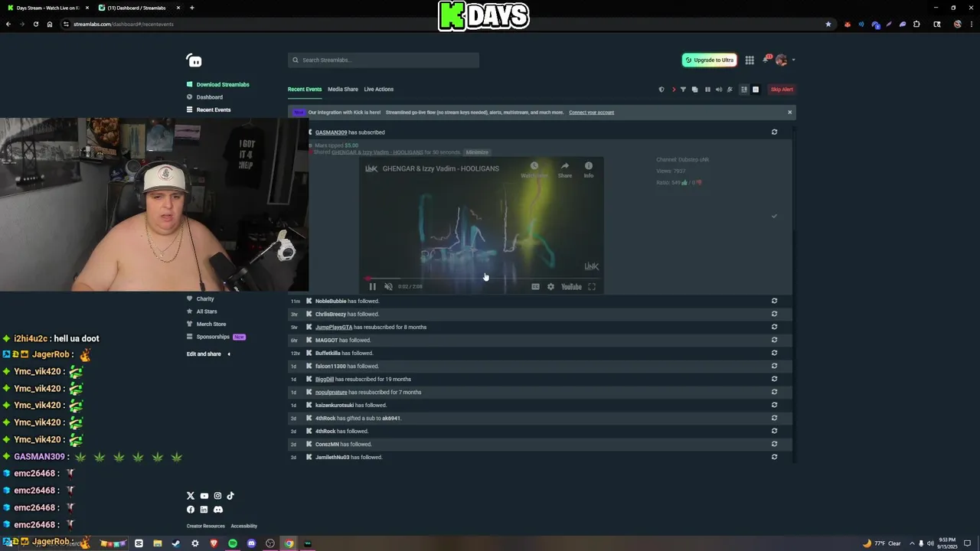Open the Discord social icon in sidebar
This screenshot has width=980, height=551.
pos(217,510)
